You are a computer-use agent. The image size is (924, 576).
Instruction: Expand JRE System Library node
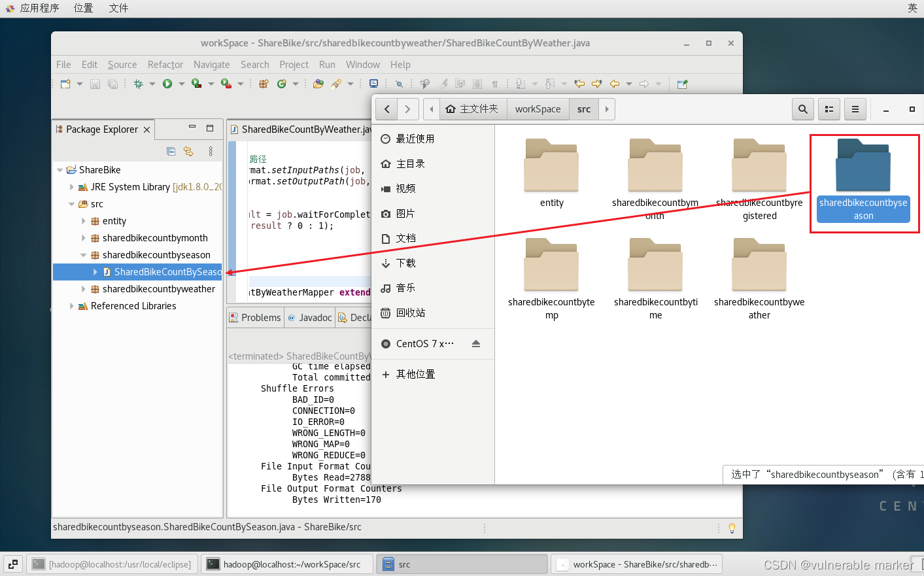72,187
